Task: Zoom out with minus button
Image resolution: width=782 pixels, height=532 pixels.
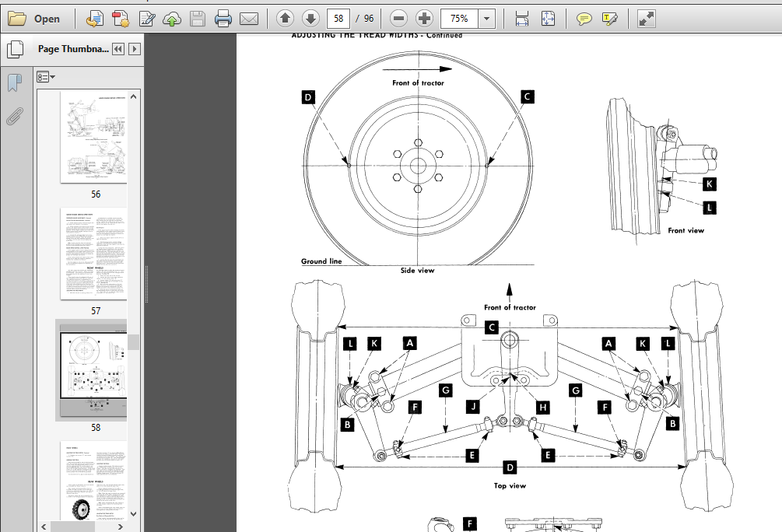Action: (x=398, y=19)
